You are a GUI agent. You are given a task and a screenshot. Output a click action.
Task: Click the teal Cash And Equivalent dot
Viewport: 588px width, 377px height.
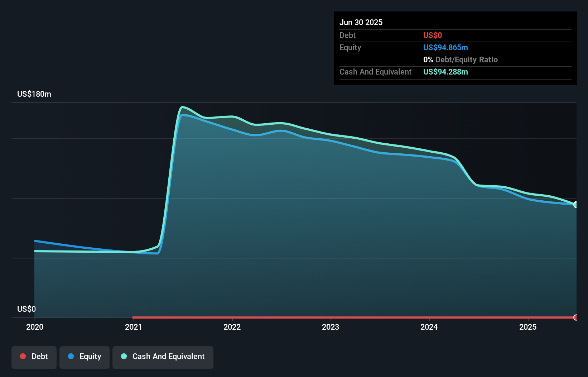[x=124, y=356]
